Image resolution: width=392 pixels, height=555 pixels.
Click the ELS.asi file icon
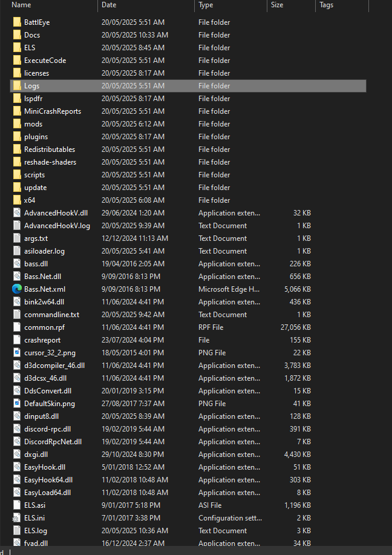click(x=17, y=505)
